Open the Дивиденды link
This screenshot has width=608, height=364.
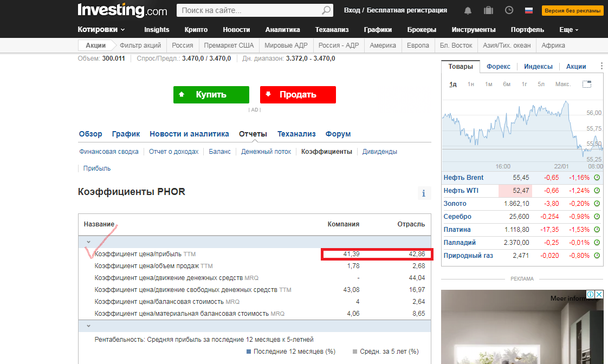(380, 152)
